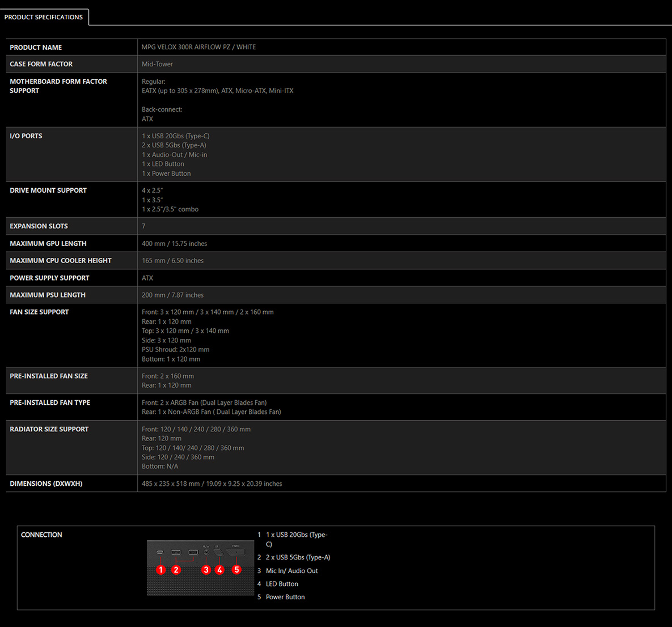
Task: Click 'MAXIMUM CPU COOLER HEIGHT' label
Action: (x=61, y=261)
